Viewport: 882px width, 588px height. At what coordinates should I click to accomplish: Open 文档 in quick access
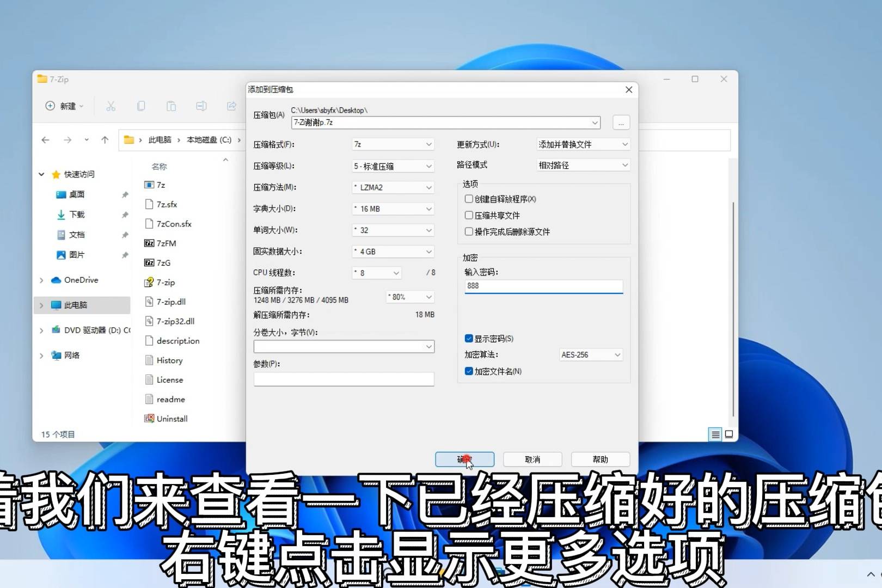(x=71, y=235)
